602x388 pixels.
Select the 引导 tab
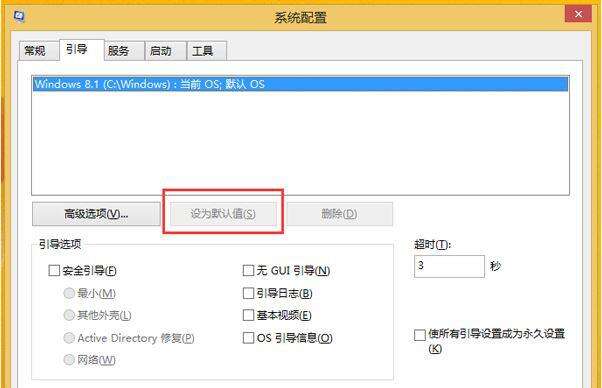(81, 50)
